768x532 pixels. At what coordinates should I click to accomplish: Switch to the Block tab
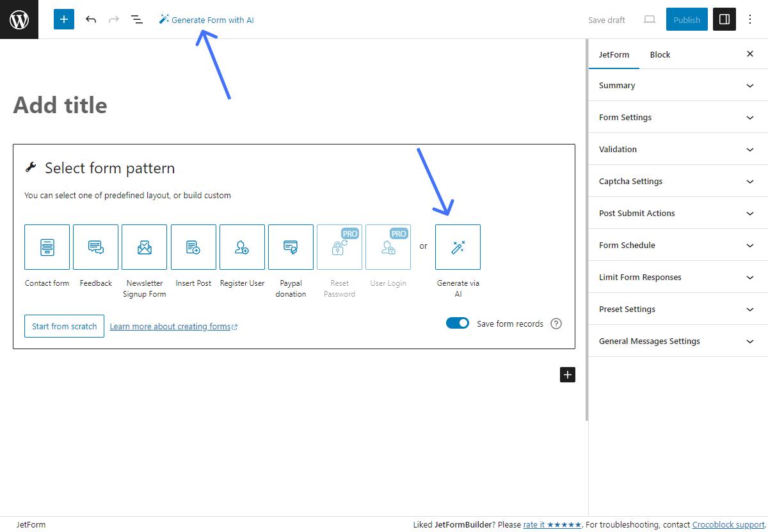[x=660, y=54]
